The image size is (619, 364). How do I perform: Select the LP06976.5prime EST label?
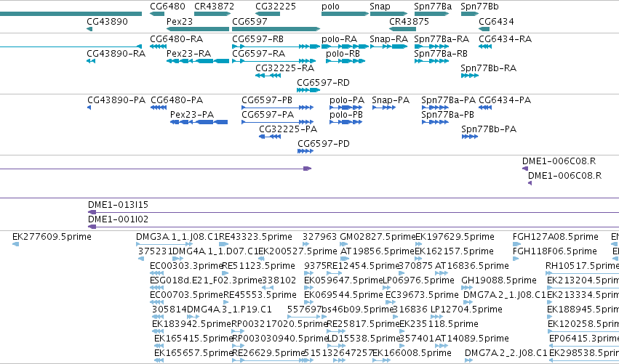tap(418, 280)
